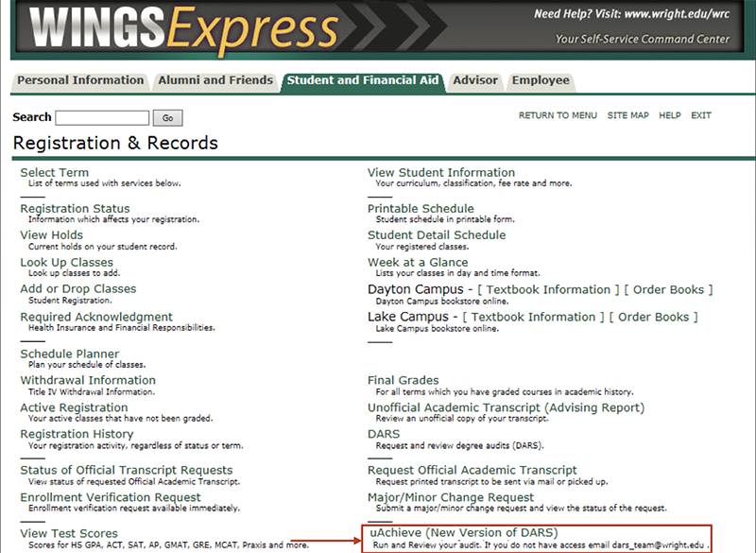The image size is (756, 553).
Task: Open Select Term link
Action: (x=55, y=173)
